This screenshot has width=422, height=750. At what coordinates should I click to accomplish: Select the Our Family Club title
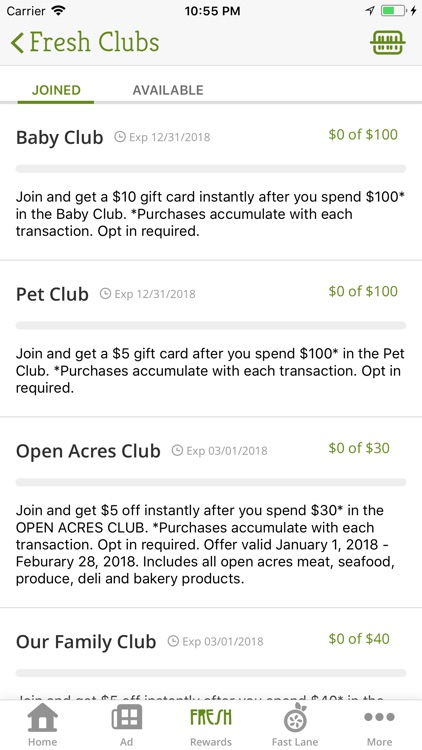[86, 642]
